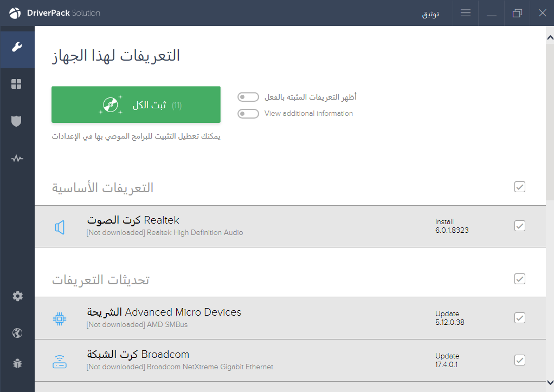The image size is (554, 392).
Task: Uncheck the driver updates section checkbox
Action: tap(520, 279)
